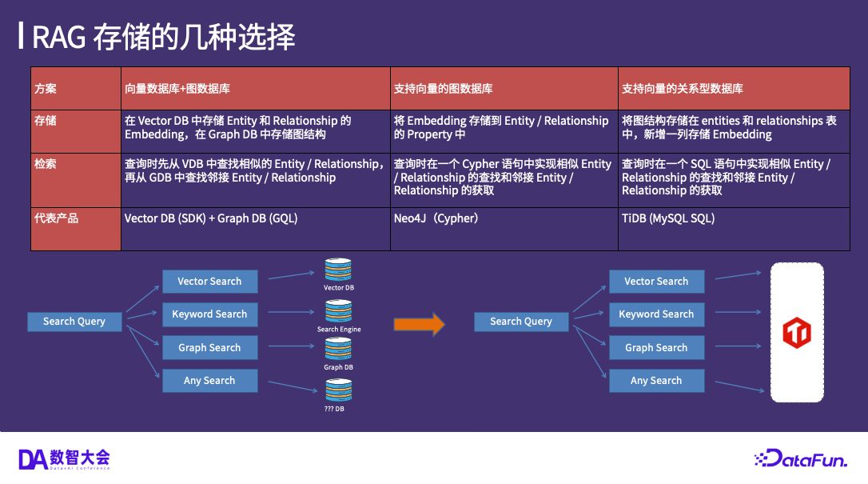Screen dimensions: 868x484
Task: Select the 方案 header cell
Action: click(75, 89)
